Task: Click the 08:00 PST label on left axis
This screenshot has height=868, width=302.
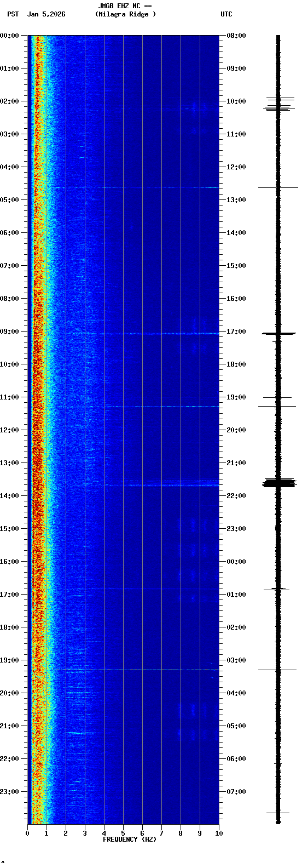Action: [x=10, y=299]
